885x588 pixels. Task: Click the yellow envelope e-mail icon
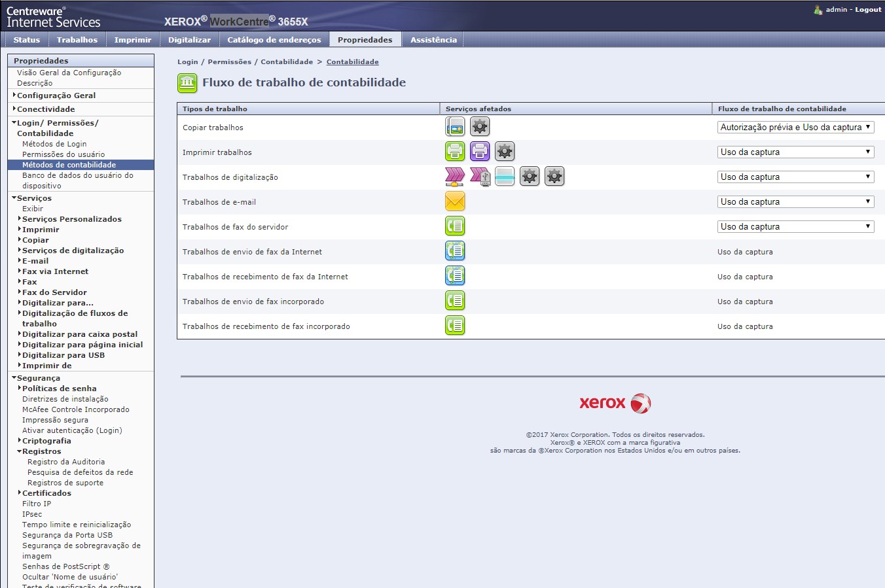click(455, 201)
